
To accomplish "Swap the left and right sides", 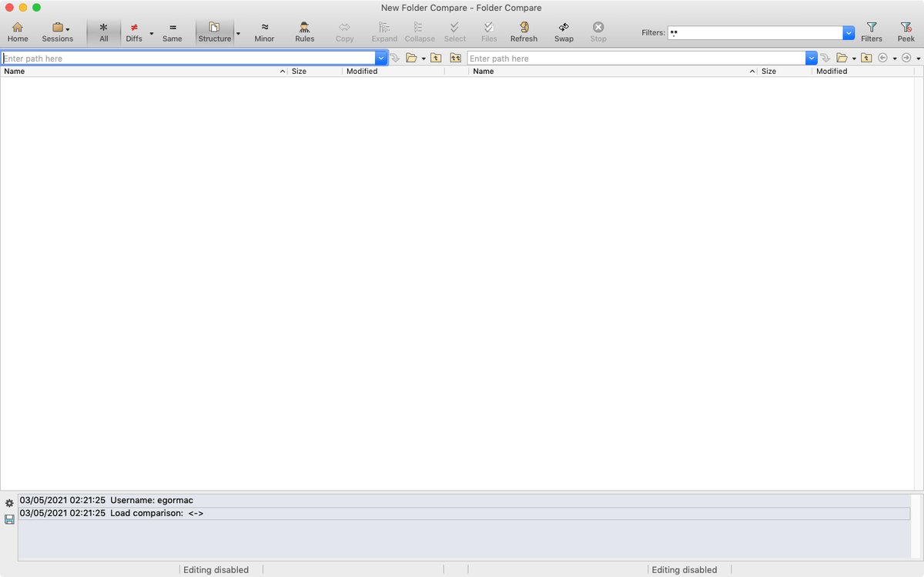I will point(564,32).
